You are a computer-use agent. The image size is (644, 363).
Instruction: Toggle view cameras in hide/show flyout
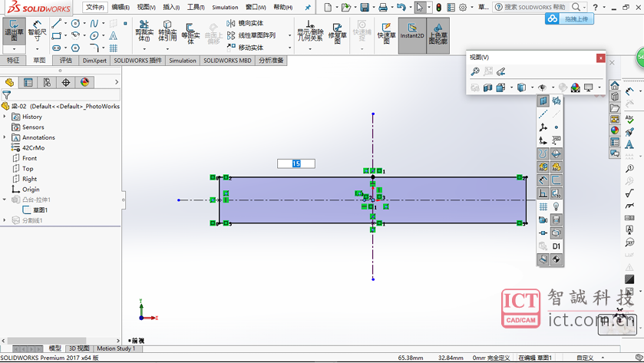coord(543,219)
